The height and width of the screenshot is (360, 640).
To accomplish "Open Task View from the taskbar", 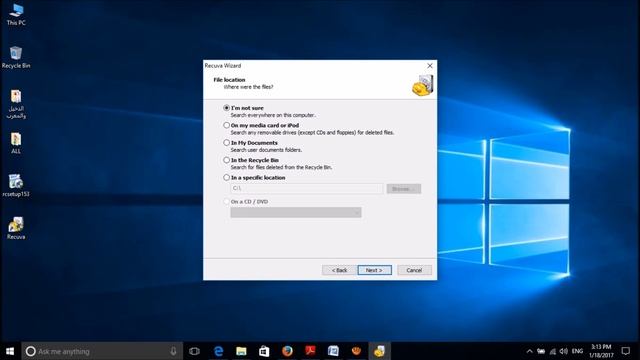I will click(195, 351).
